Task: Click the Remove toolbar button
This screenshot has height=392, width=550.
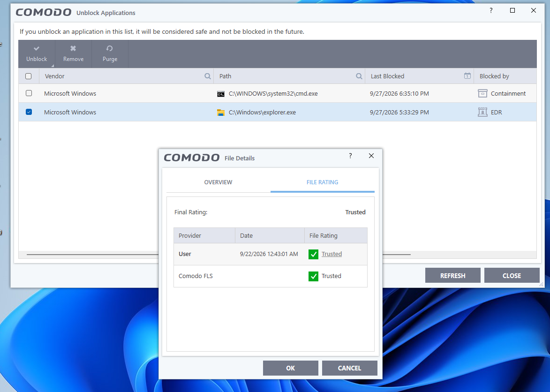Action: coord(73,53)
